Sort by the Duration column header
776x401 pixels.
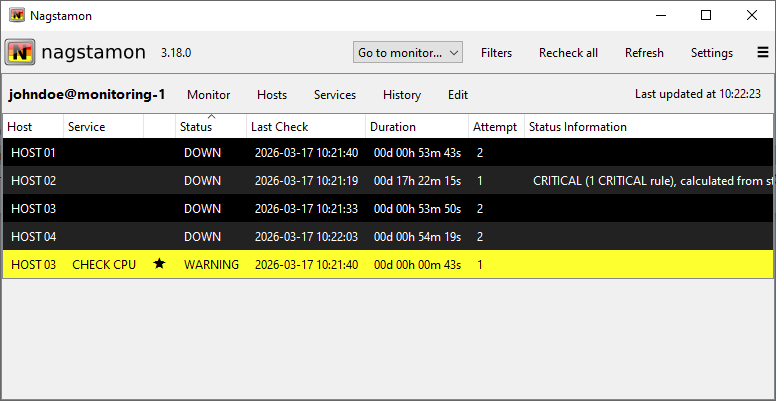coord(393,127)
